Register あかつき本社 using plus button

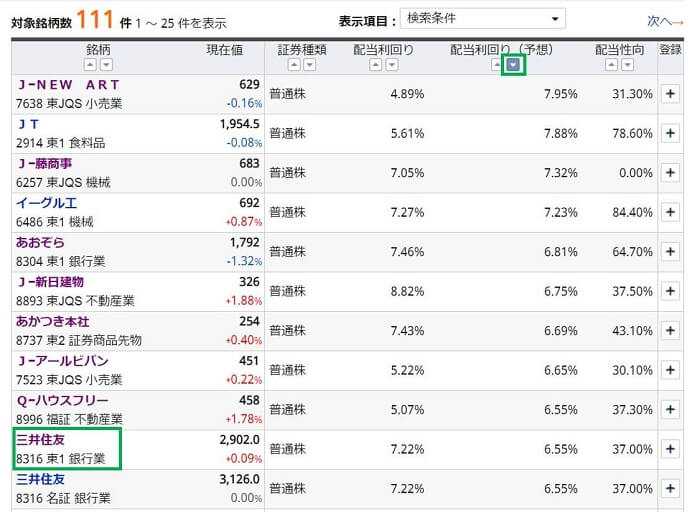point(670,331)
